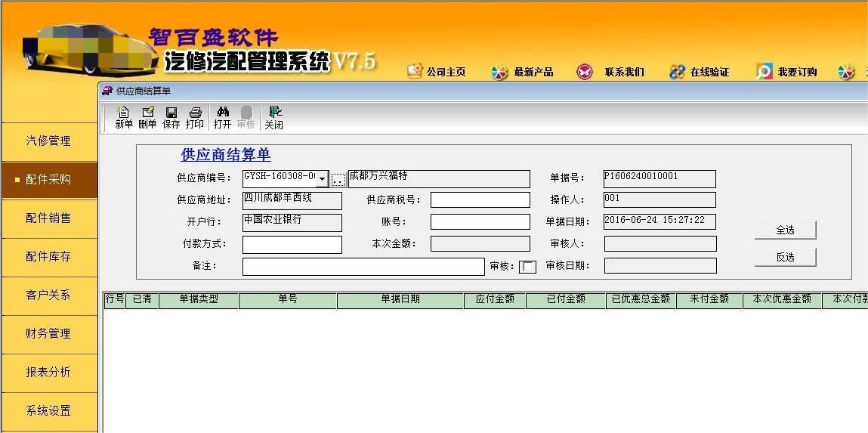Click the 本次优惠金额 column header
Screen dimensions: 868x433
pos(782,299)
